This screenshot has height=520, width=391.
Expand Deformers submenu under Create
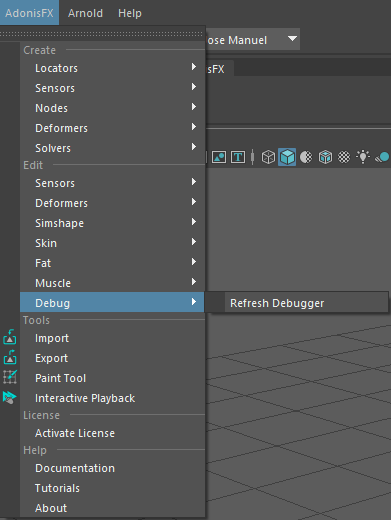pos(112,128)
